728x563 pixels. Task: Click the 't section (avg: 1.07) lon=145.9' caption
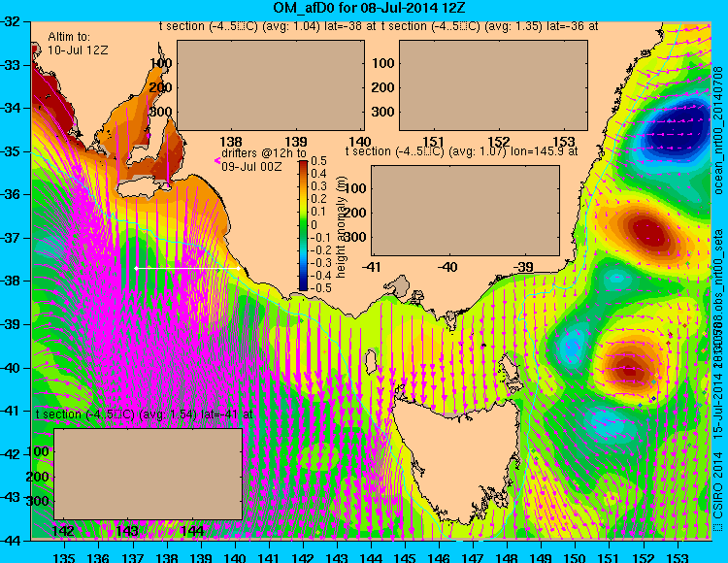[461, 151]
